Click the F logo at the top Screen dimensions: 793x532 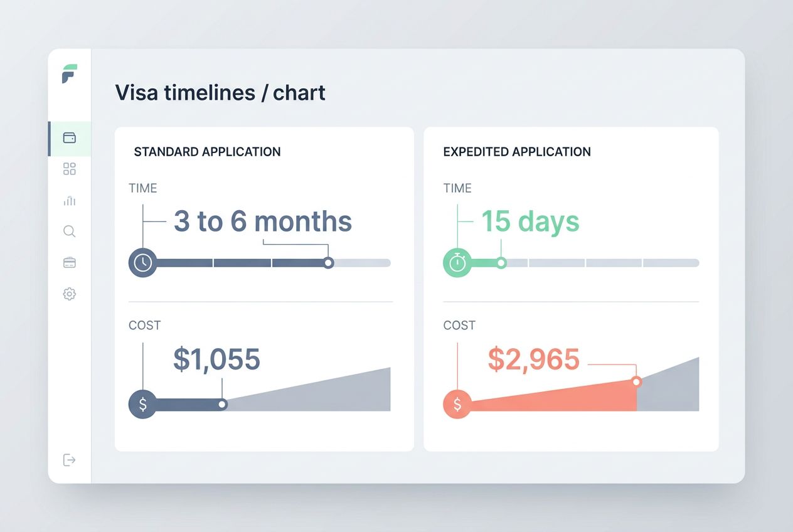click(69, 75)
